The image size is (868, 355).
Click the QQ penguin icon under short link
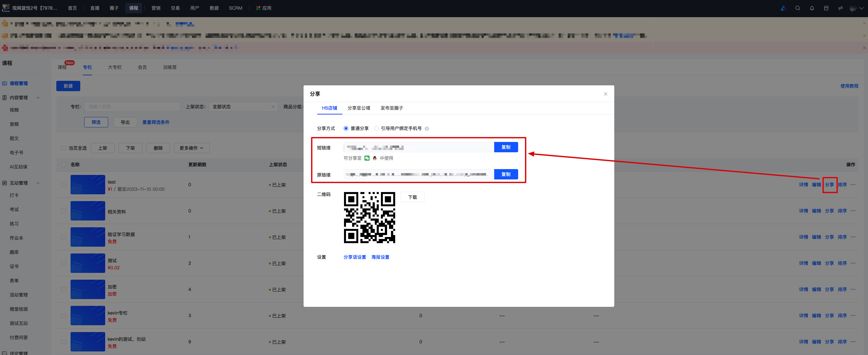coord(375,158)
